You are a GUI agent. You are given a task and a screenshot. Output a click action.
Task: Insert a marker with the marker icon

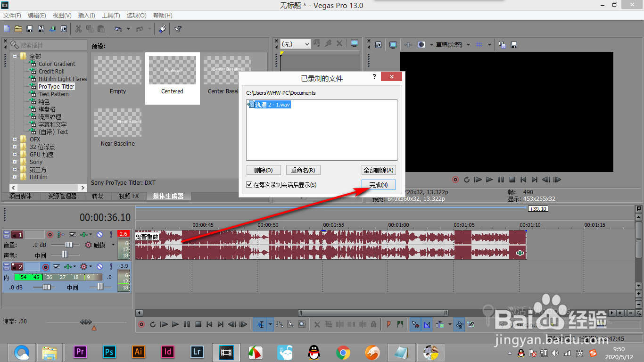click(x=389, y=324)
